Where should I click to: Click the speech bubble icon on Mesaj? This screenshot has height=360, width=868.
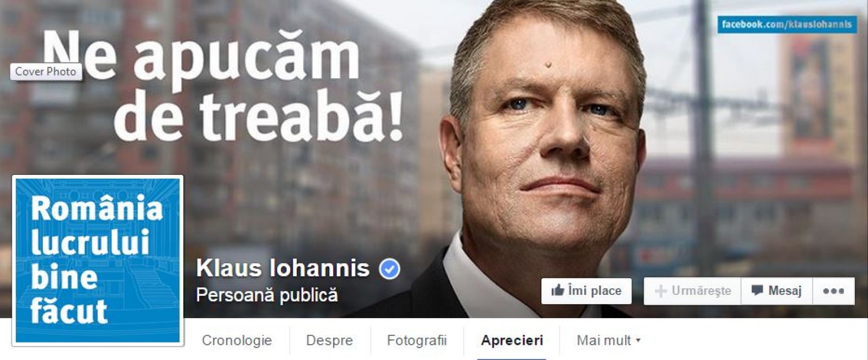pyautogui.click(x=757, y=290)
